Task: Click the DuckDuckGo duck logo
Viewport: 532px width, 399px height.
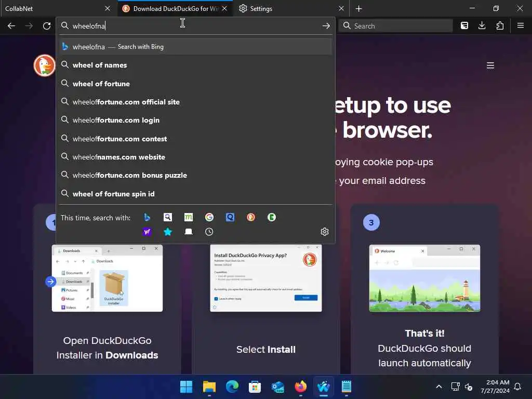Action: click(x=45, y=65)
